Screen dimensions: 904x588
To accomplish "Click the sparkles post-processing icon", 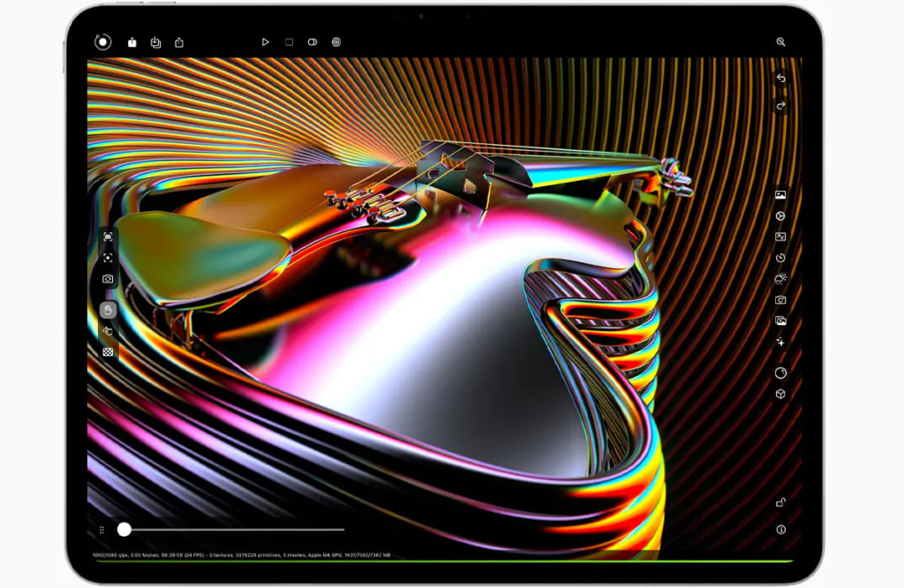I will tap(780, 341).
